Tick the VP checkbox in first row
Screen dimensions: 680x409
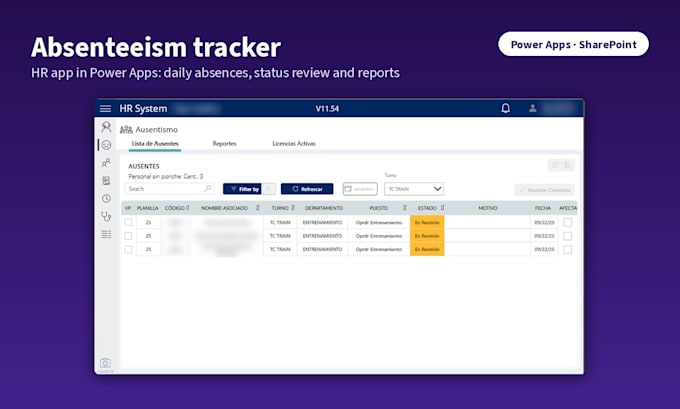click(x=128, y=222)
